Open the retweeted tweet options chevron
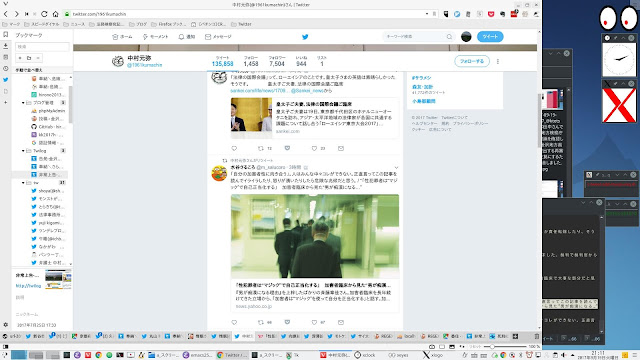 coord(396,167)
